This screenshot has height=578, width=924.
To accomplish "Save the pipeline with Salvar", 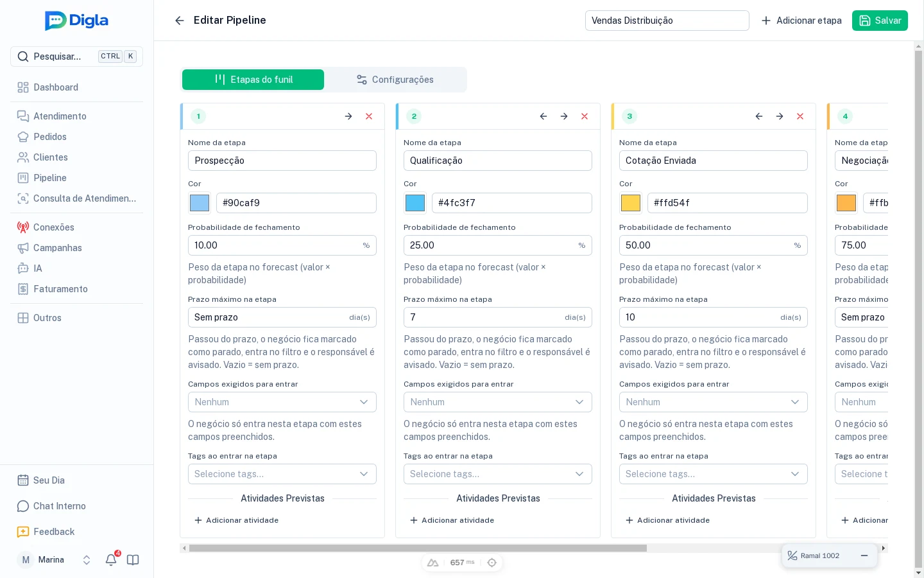I will click(x=880, y=21).
